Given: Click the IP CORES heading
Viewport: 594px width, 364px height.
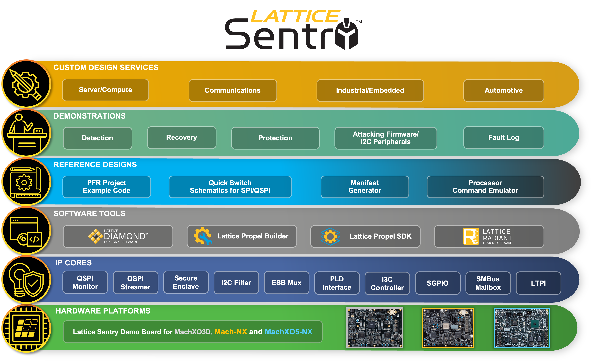Looking at the screenshot, I should (x=74, y=263).
